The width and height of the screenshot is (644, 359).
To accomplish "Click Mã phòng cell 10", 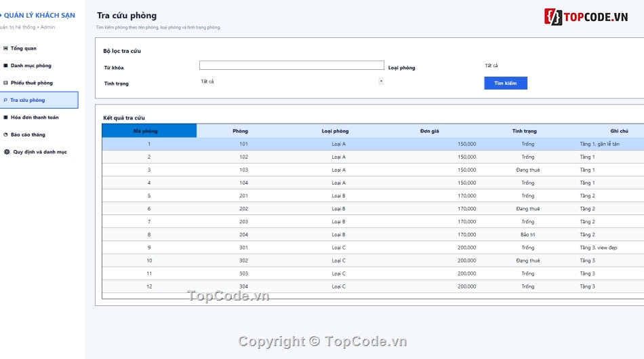I will click(149, 261).
